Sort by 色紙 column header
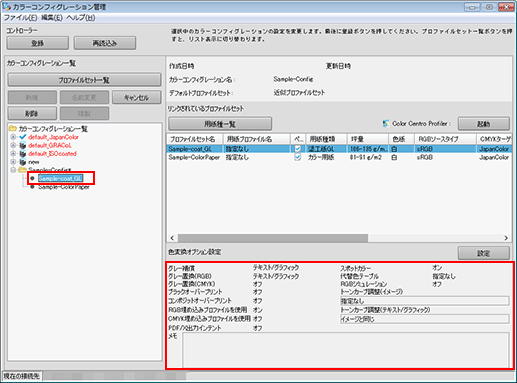Screen dimensions: 517x383 [x=402, y=139]
